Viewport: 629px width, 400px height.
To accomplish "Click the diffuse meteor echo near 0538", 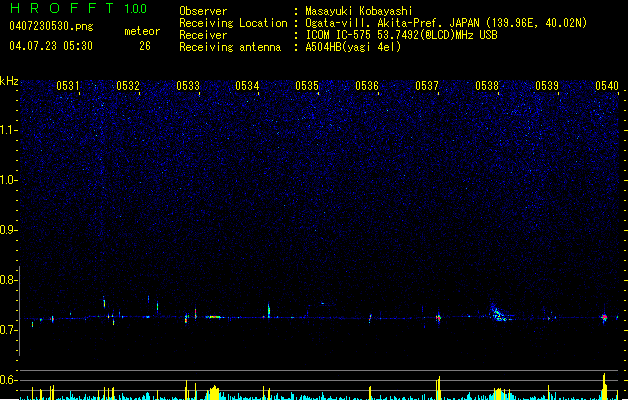I will (498, 313).
